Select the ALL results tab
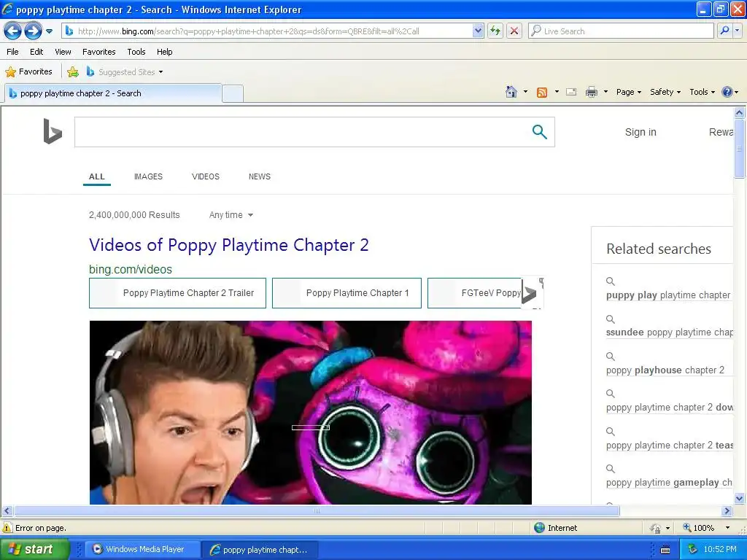This screenshot has width=747, height=560. tap(97, 176)
